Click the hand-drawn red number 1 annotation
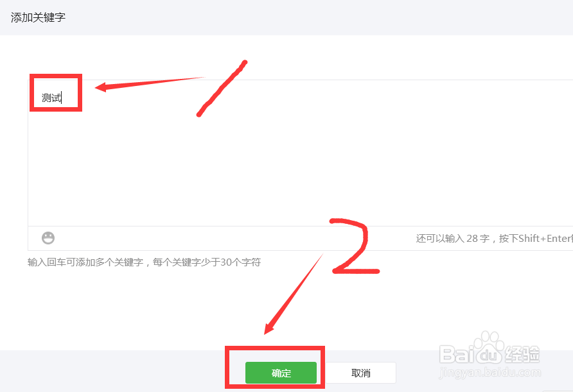 [x=222, y=89]
